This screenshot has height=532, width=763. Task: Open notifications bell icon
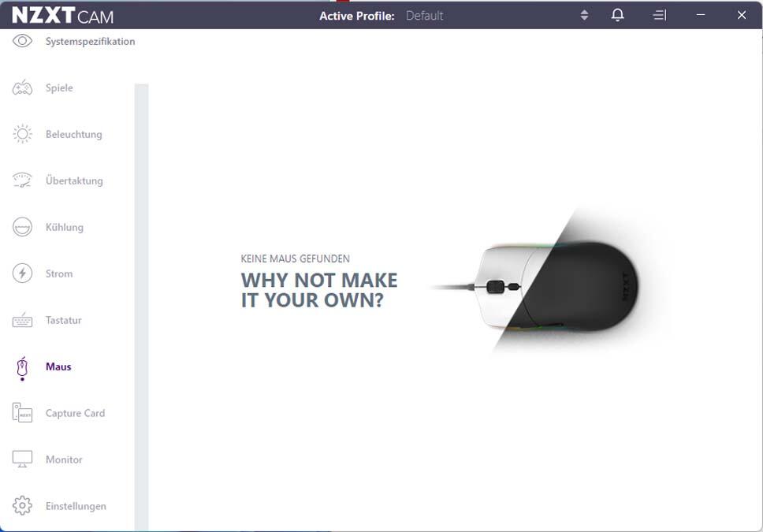[x=617, y=15]
